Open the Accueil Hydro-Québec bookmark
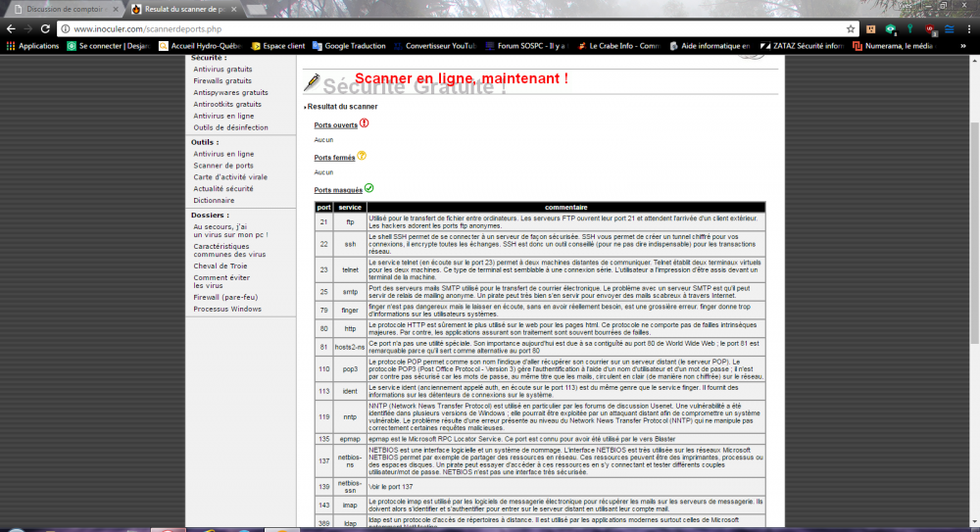This screenshot has width=980, height=532. pos(200,46)
